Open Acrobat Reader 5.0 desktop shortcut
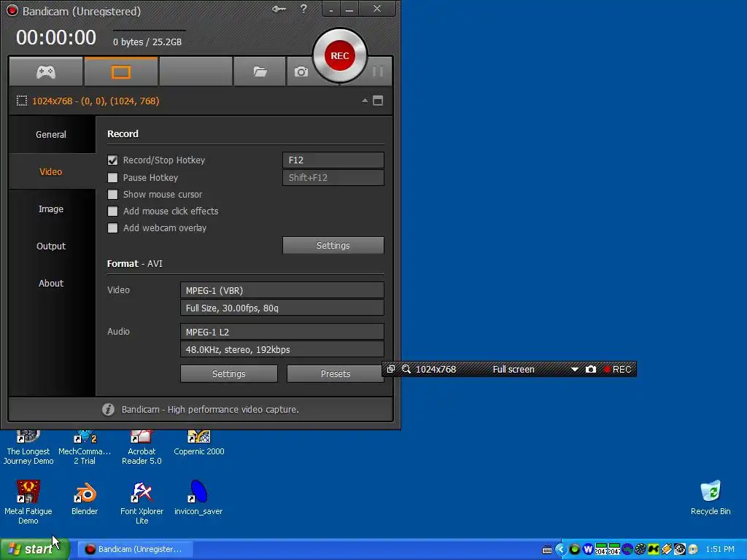This screenshot has height=560, width=747. point(142,448)
